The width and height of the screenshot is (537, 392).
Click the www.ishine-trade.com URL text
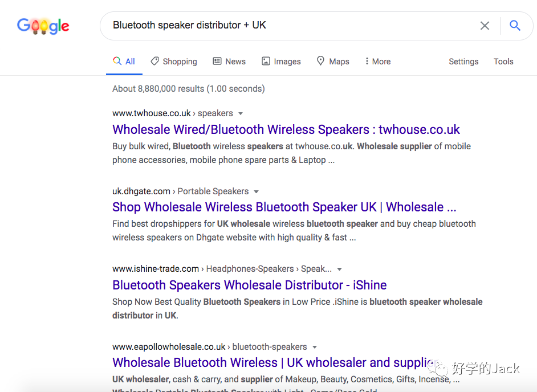(x=156, y=269)
